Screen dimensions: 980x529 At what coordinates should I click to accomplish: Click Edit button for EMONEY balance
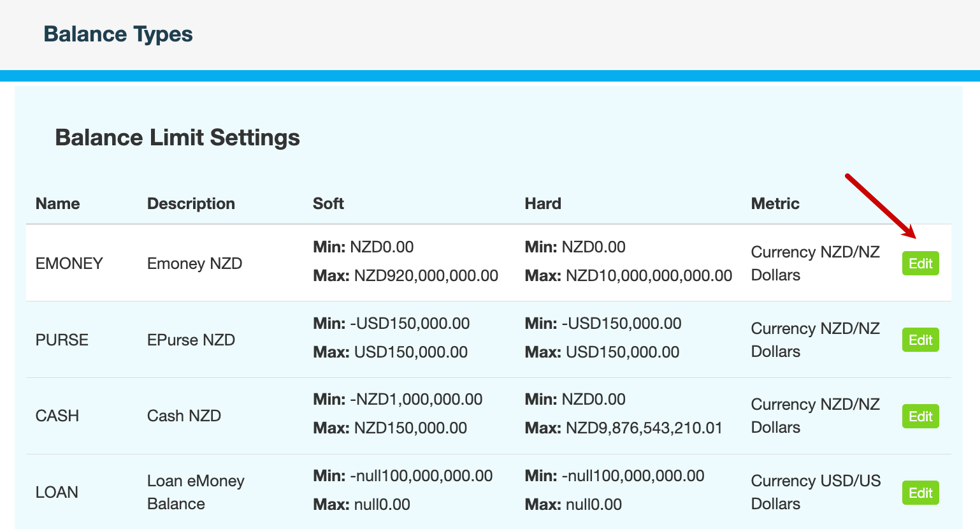pos(920,263)
